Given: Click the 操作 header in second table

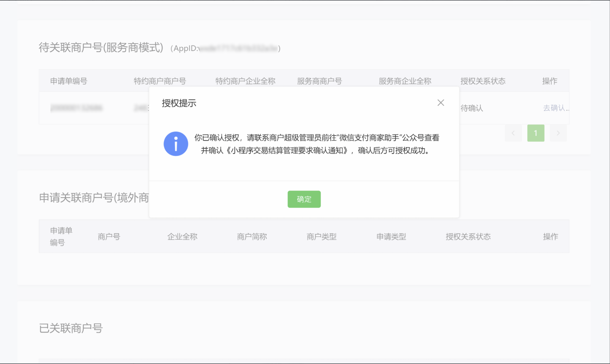Looking at the screenshot, I should coord(550,237).
